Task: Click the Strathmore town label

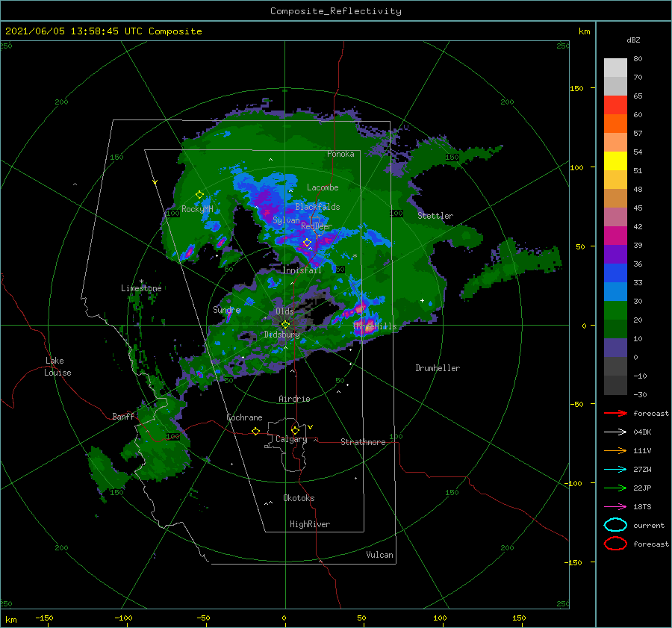Action: (x=363, y=442)
